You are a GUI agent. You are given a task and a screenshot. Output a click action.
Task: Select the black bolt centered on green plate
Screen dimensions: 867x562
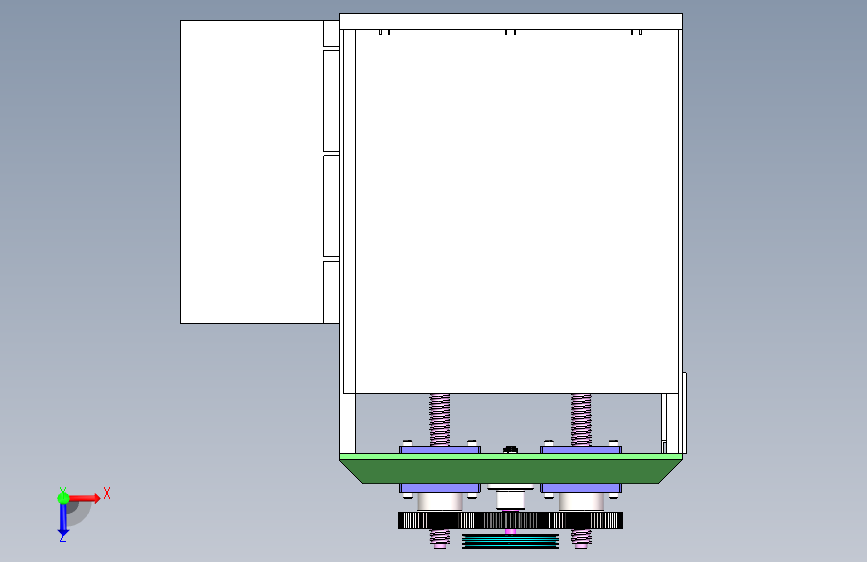tap(510, 450)
